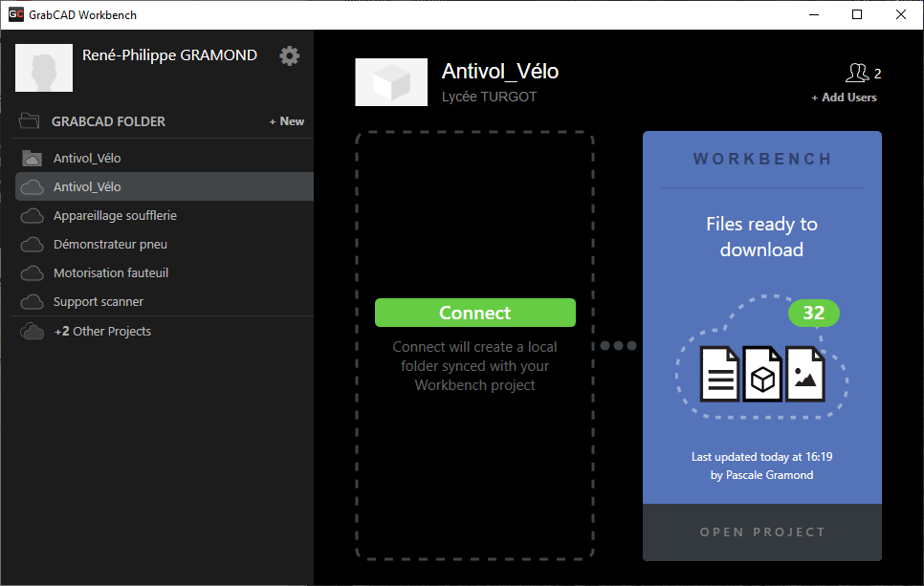Click the folder icon beside the first Antivol_Vélo
This screenshot has width=924, height=586.
pyautogui.click(x=32, y=158)
